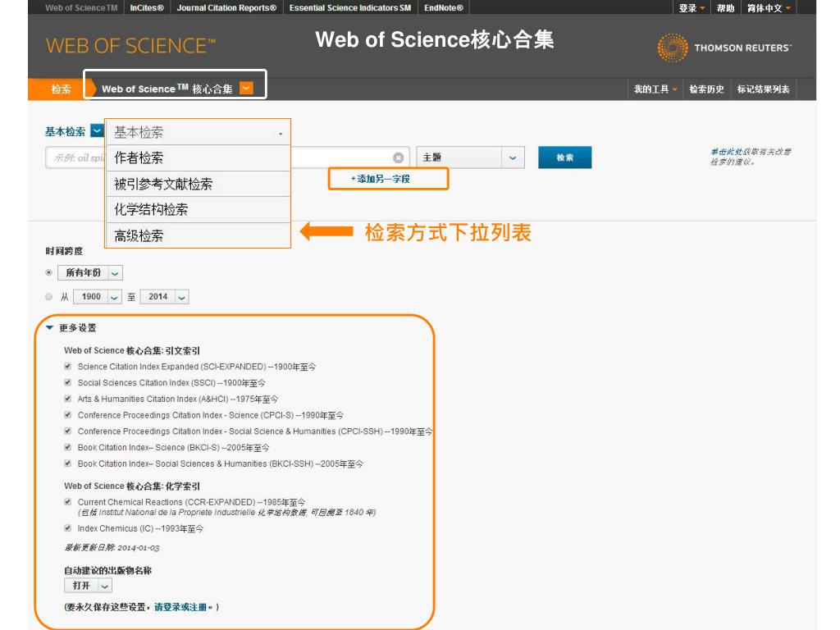Click the 添加另一字段 link
This screenshot has height=630, width=840.
[x=380, y=178]
